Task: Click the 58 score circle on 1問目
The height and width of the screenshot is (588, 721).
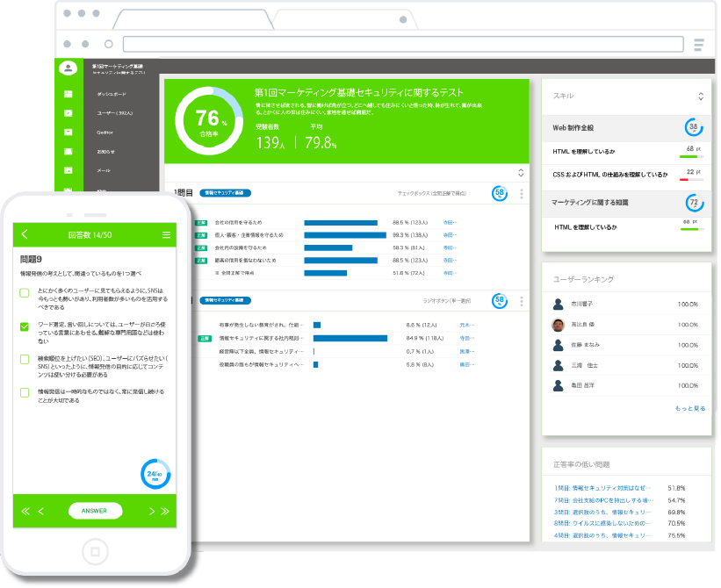Action: pyautogui.click(x=500, y=193)
